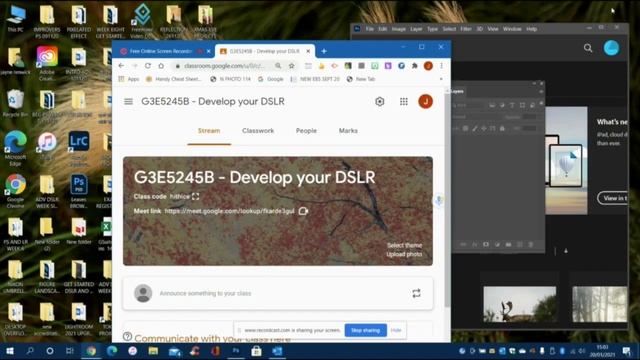The image size is (640, 360).
Task: Open Google account avatar in Classroom header
Action: click(425, 101)
